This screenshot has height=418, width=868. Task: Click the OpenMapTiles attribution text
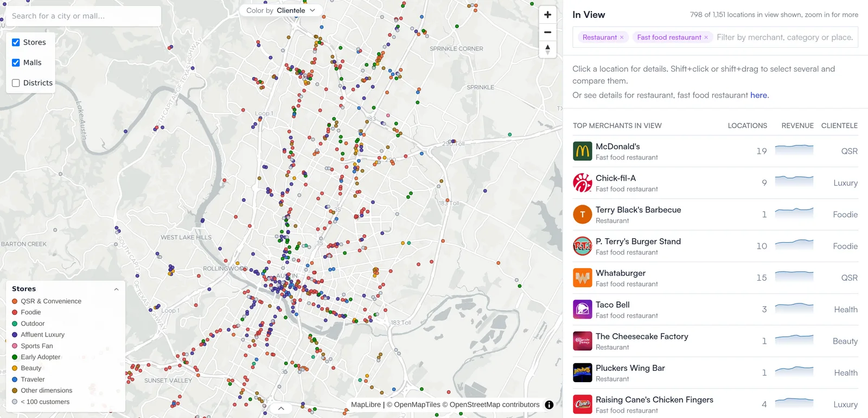tap(413, 404)
